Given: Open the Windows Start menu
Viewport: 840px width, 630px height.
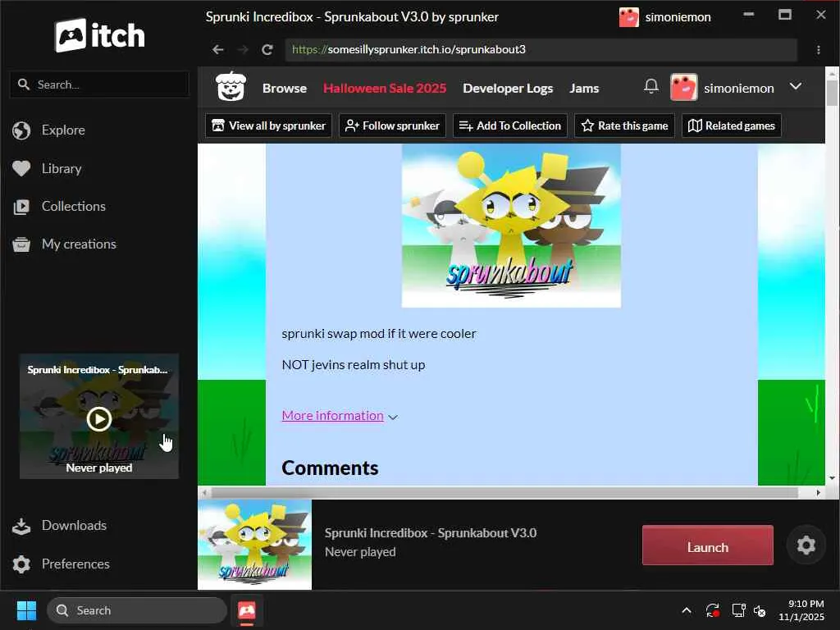Looking at the screenshot, I should tap(26, 610).
